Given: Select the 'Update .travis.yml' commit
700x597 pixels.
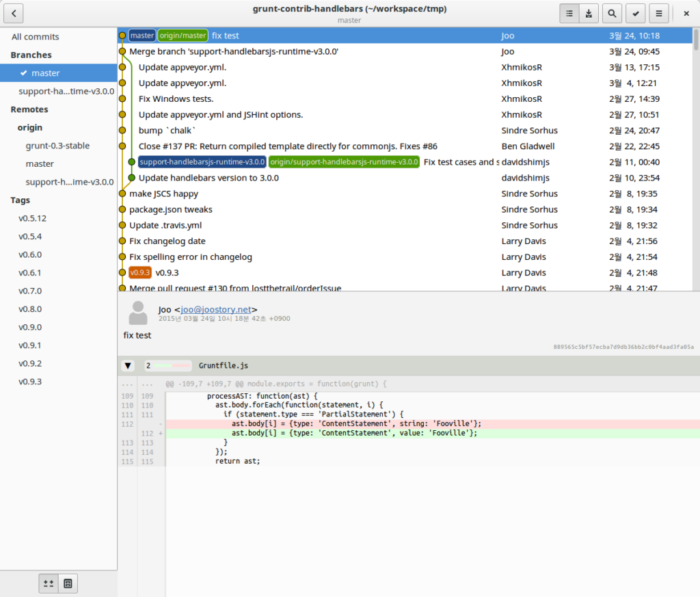Looking at the screenshot, I should point(405,226).
